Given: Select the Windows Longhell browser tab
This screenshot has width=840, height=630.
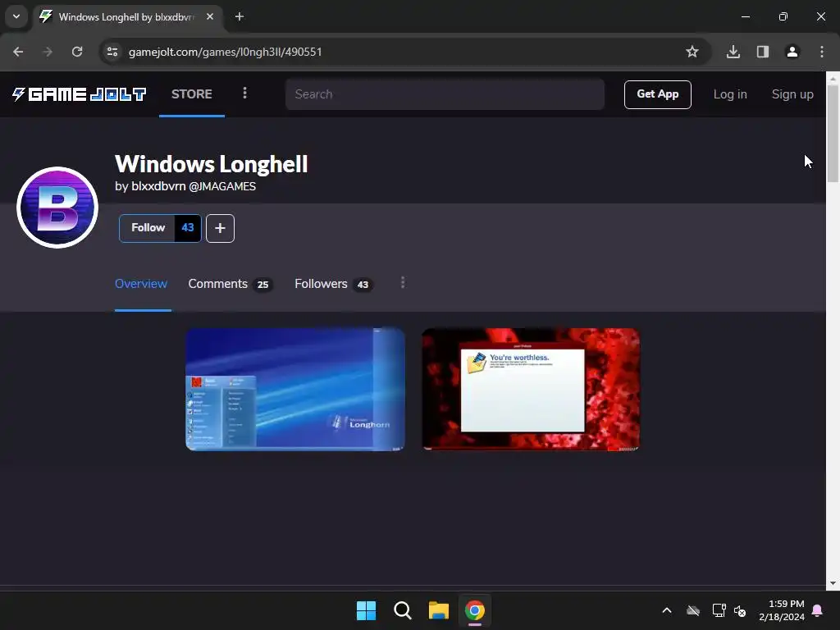Looking at the screenshot, I should coord(127,17).
